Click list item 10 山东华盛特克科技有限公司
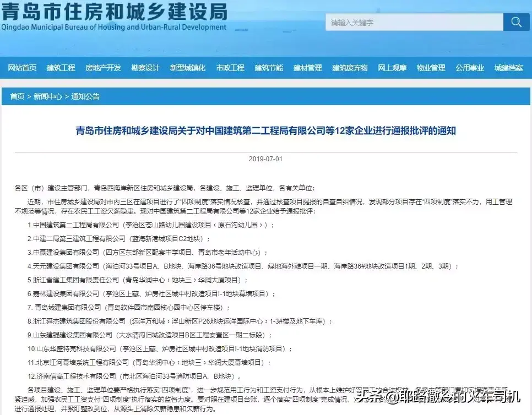 (x=160, y=348)
